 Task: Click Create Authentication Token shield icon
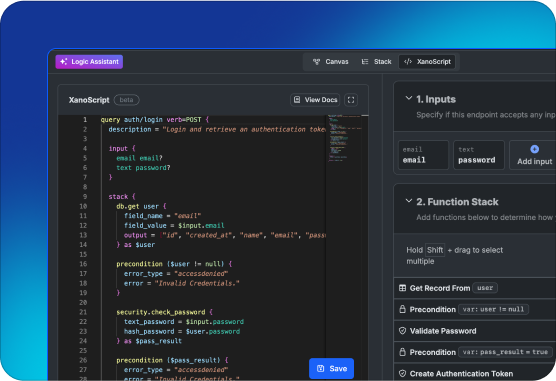tap(402, 374)
